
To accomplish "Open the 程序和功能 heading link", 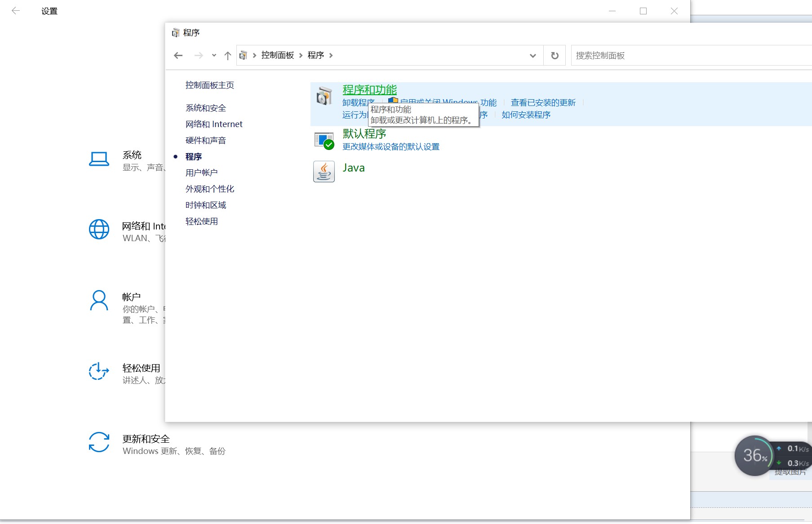I will pyautogui.click(x=370, y=90).
